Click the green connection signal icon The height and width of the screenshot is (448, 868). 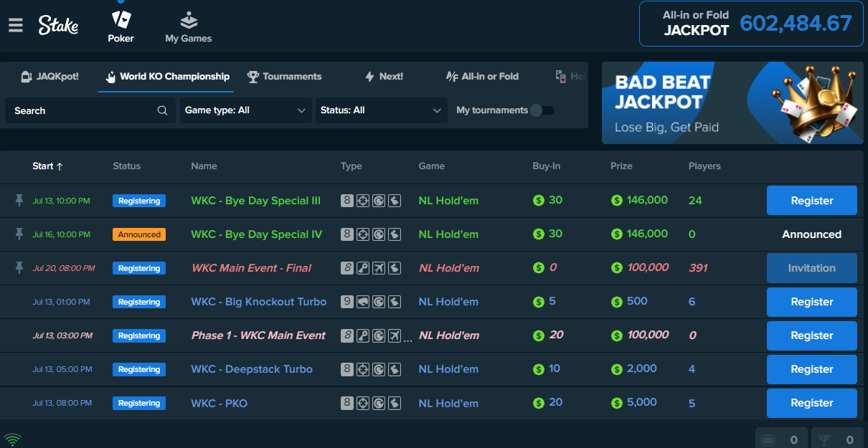[11, 439]
